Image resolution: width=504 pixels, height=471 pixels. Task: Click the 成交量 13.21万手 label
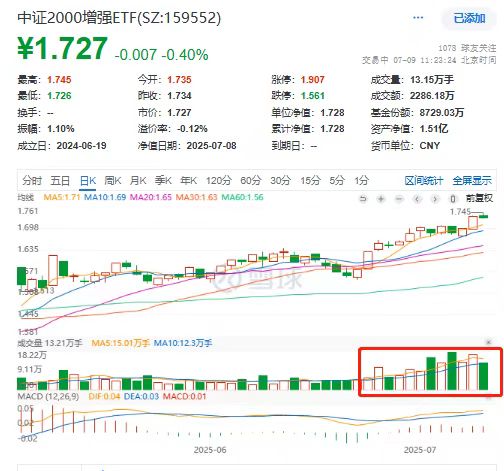coord(50,343)
